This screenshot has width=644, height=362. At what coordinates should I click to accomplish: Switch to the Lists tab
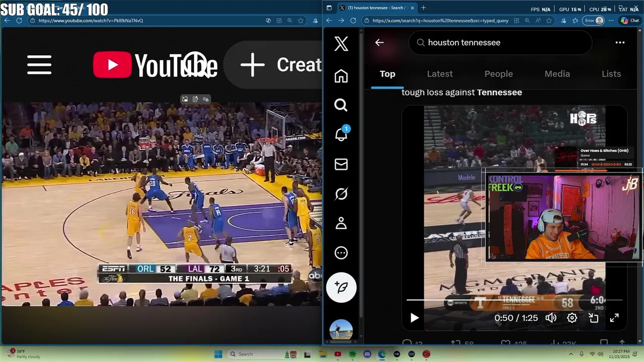[611, 74]
